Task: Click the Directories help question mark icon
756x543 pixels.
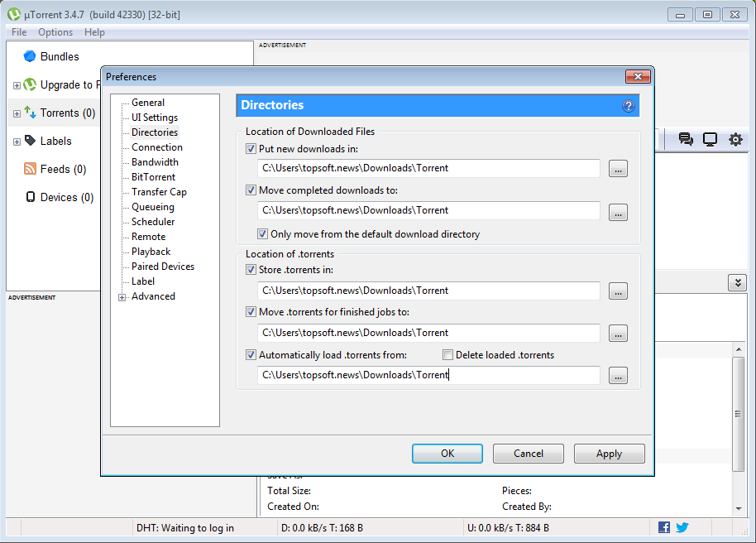Action: (x=629, y=106)
